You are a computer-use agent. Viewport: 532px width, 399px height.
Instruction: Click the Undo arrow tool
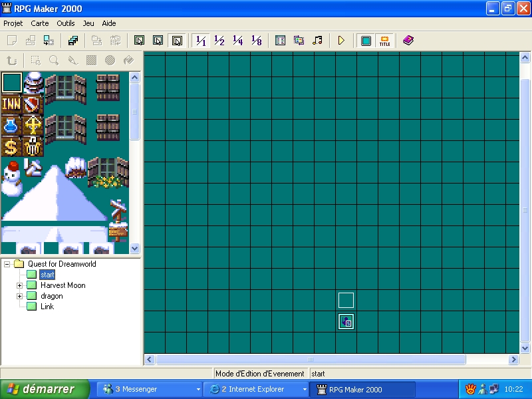(x=12, y=61)
